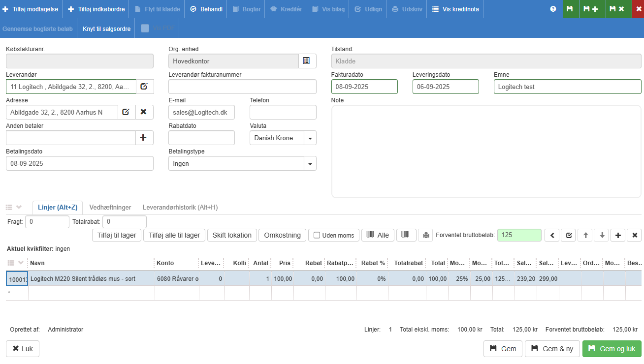Add a new line with the plus button

pos(618,235)
